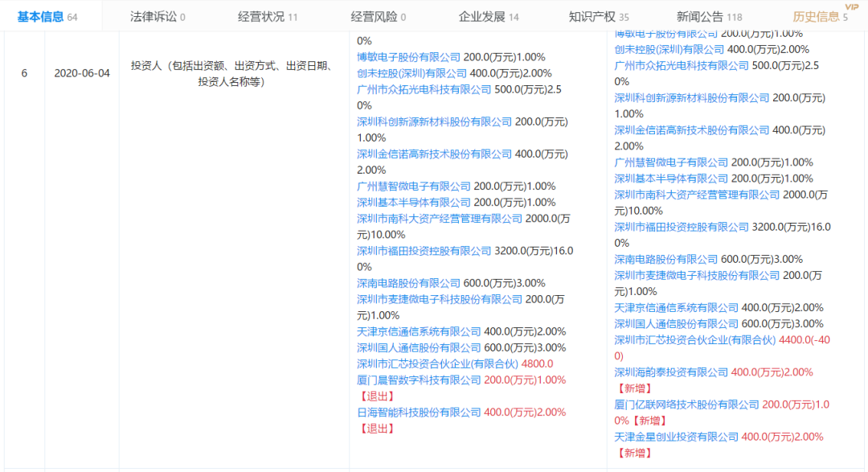Viewport: 868px width, 472px height.
Task: Select the 经营状况 tab
Action: pos(268,17)
